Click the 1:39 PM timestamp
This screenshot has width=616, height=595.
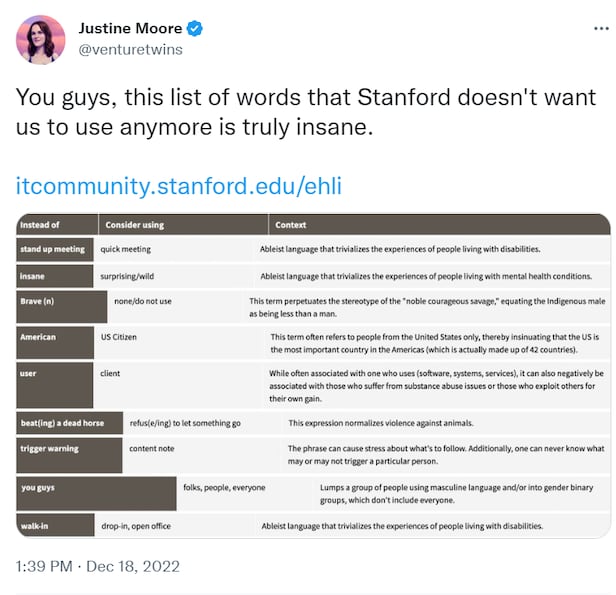[44, 566]
